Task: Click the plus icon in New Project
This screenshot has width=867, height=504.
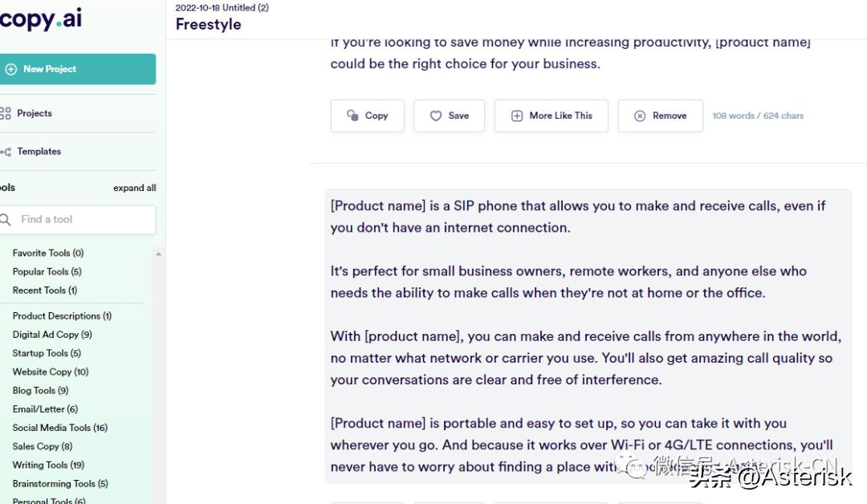Action: 10,69
